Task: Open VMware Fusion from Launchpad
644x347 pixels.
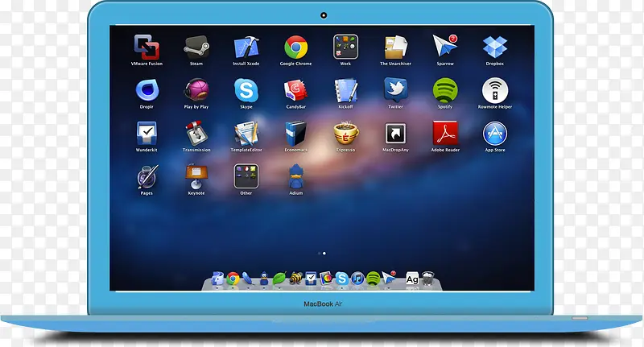Action: click(147, 47)
